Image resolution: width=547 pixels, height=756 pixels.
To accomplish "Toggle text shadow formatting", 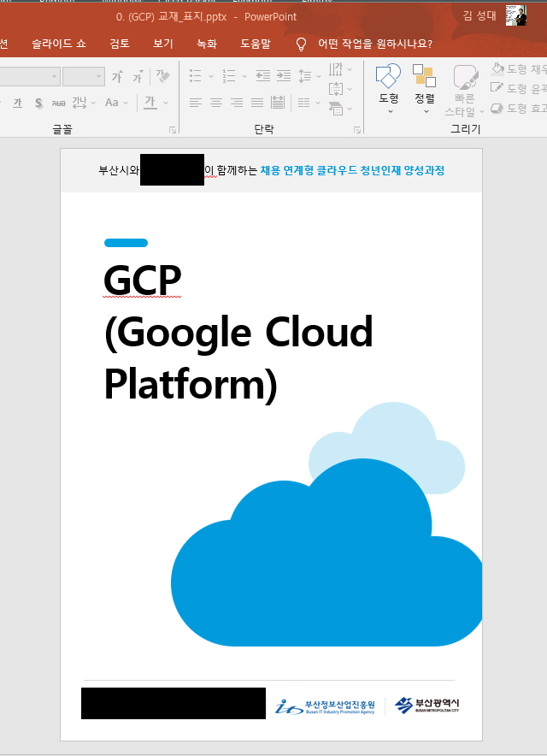I will [38, 103].
